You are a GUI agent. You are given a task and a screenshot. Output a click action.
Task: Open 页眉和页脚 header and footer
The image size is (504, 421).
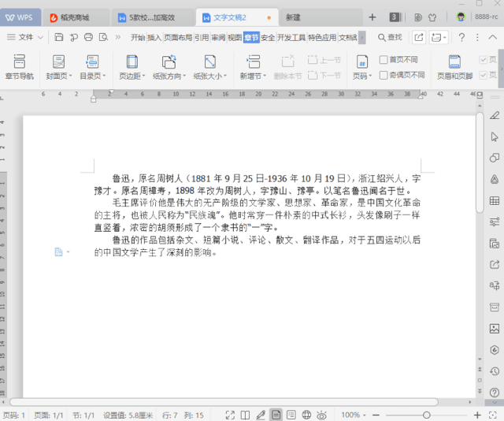point(454,67)
